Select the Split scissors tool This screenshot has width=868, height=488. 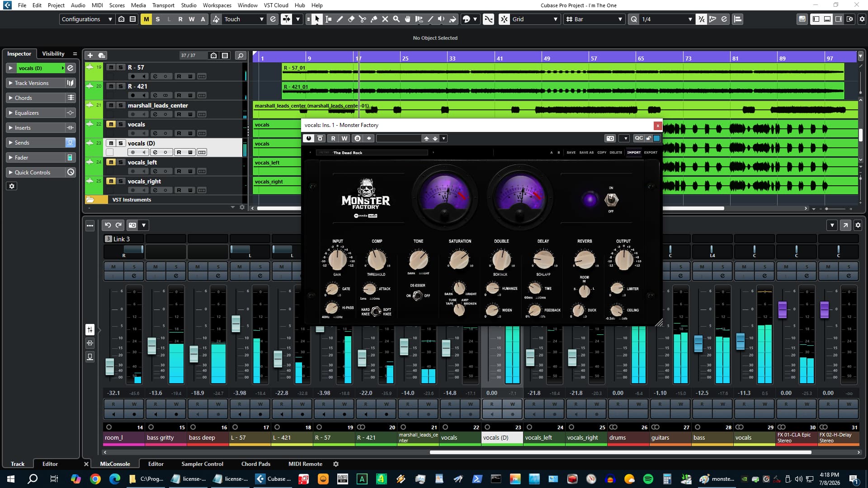point(363,19)
